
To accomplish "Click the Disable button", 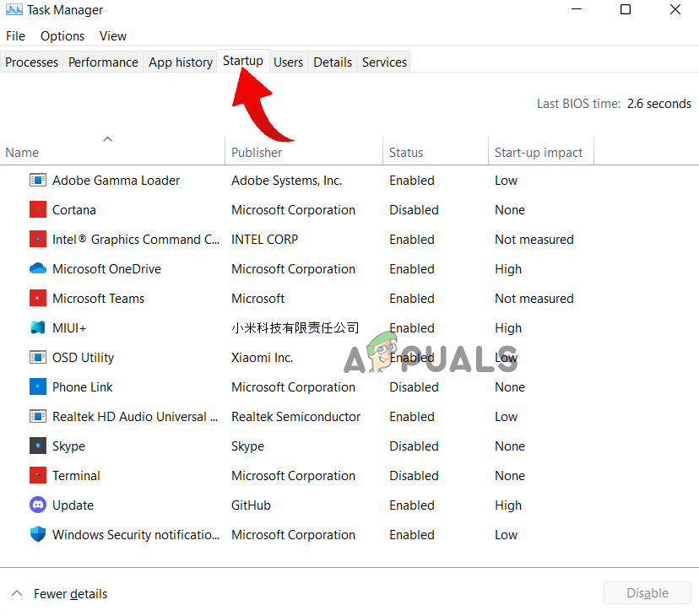I will [648, 593].
